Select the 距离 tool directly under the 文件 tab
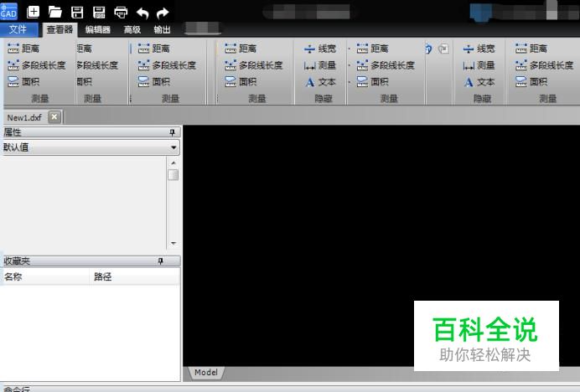This screenshot has width=580, height=392. click(x=23, y=48)
